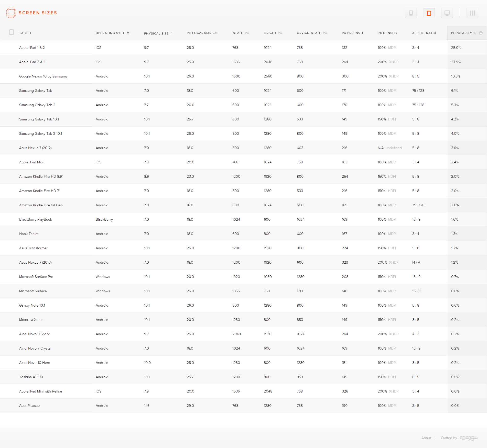Select the Motorola Xoom row
Screen dimensions: 487x448
[x=243, y=320]
